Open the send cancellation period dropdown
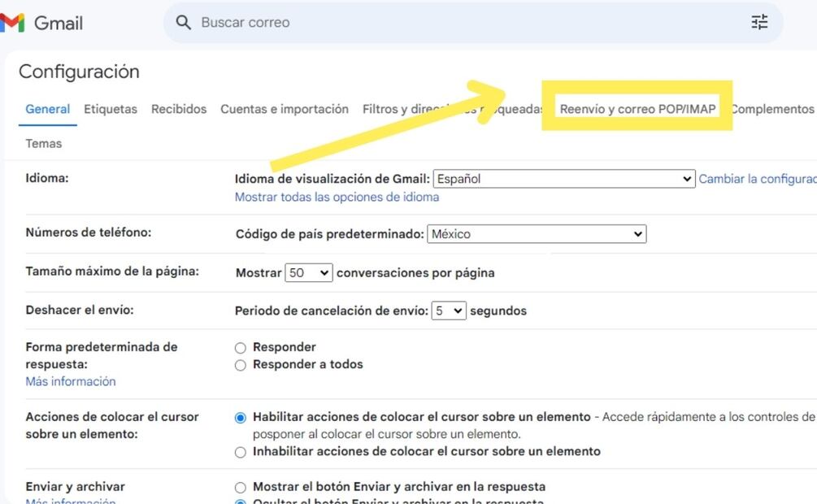The width and height of the screenshot is (817, 504). click(x=449, y=311)
